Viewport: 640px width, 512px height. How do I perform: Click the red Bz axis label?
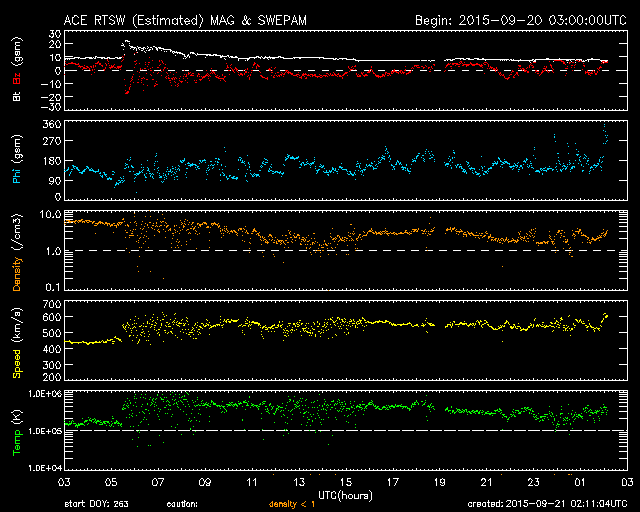[x=17, y=82]
